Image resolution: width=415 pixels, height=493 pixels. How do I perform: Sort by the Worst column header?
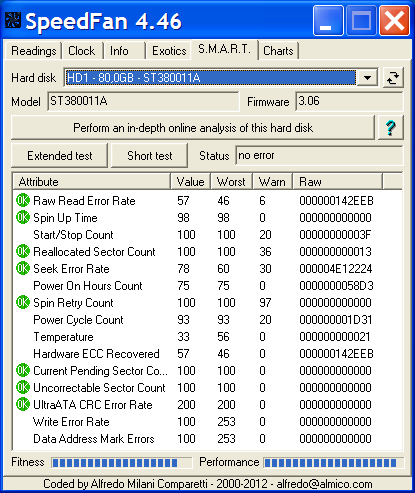click(231, 182)
